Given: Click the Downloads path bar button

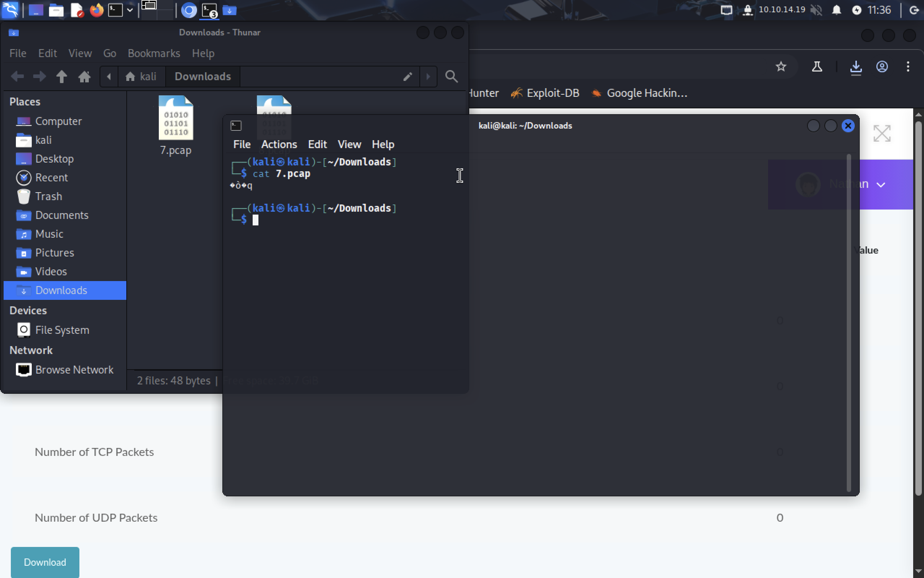Looking at the screenshot, I should pos(203,77).
